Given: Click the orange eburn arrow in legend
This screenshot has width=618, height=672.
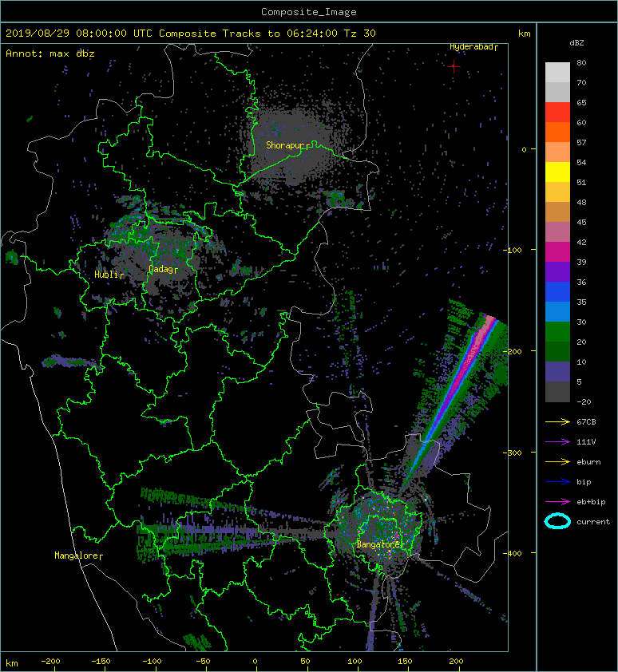Looking at the screenshot, I should (557, 461).
